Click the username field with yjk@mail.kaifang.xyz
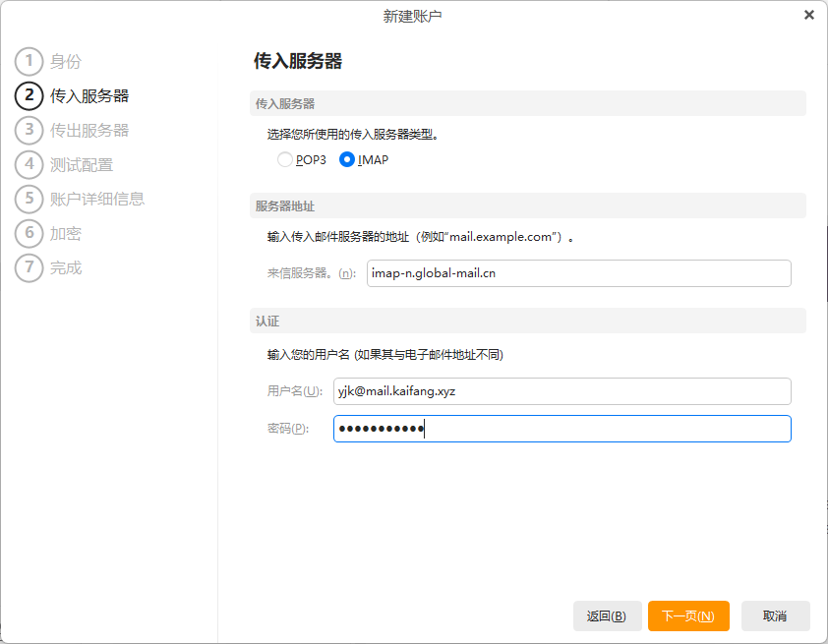828x644 pixels. point(562,391)
